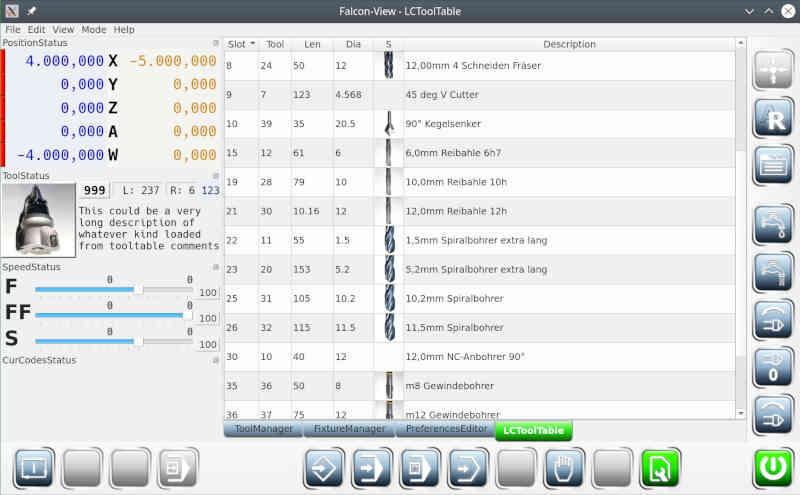This screenshot has height=495, width=800.
Task: Click the FF fast feed override slider
Action: point(114,315)
